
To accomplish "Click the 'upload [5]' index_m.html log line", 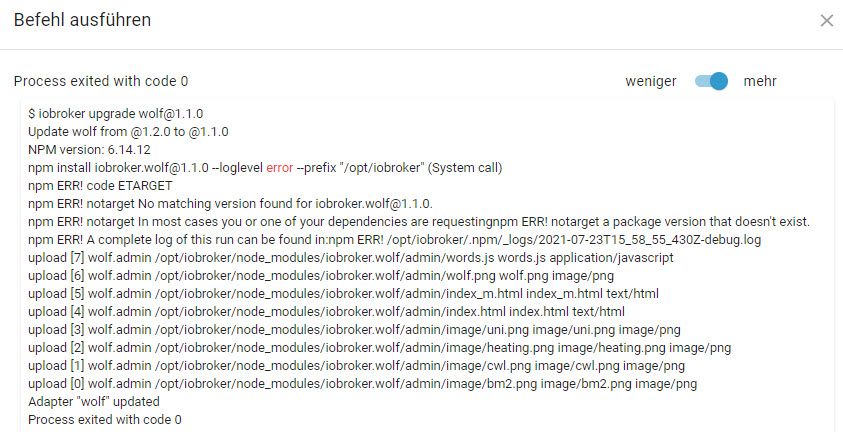I will [x=344, y=293].
